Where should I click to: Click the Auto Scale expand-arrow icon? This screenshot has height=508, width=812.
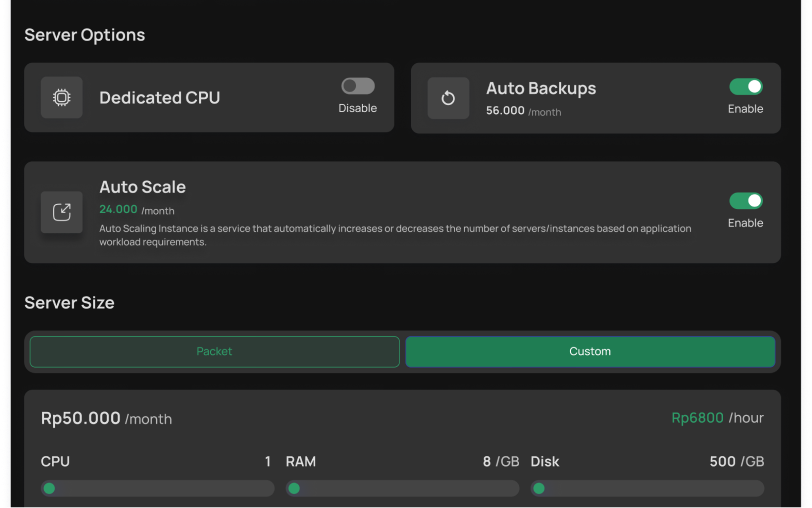click(x=62, y=212)
